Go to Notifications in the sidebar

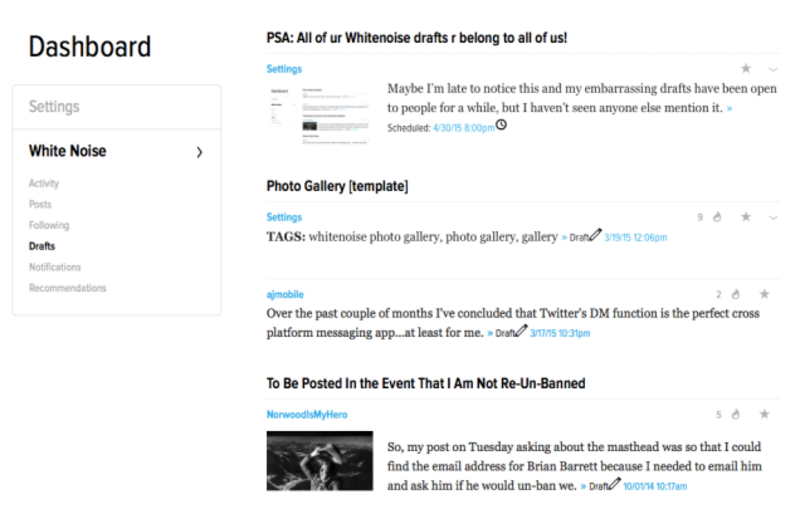55,267
